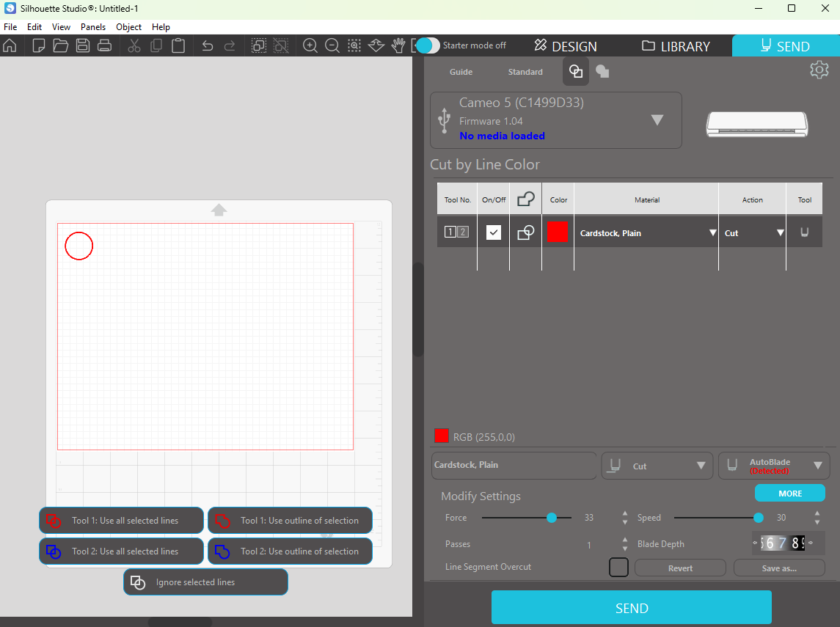Paste from clipboard icon

click(x=178, y=46)
